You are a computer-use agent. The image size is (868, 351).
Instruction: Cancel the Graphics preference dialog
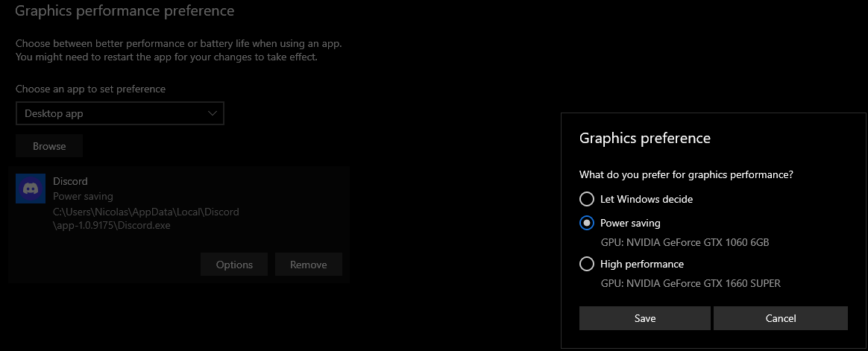point(781,318)
